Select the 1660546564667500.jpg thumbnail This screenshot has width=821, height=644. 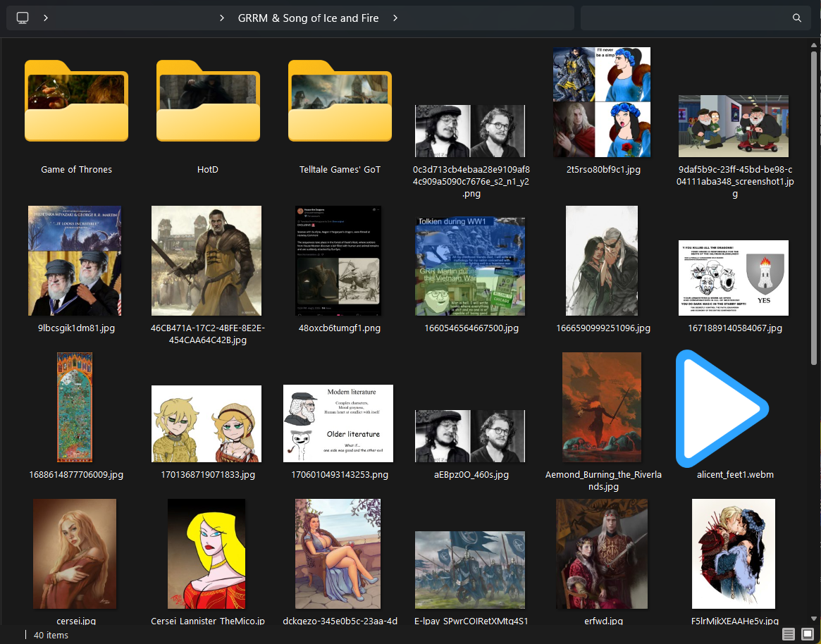coord(470,266)
